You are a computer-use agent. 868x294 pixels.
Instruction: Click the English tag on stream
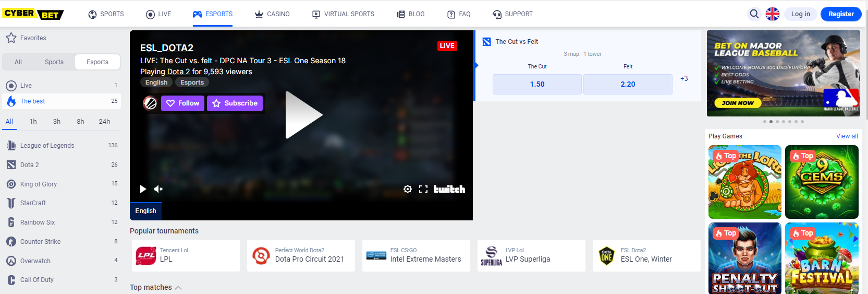click(156, 83)
